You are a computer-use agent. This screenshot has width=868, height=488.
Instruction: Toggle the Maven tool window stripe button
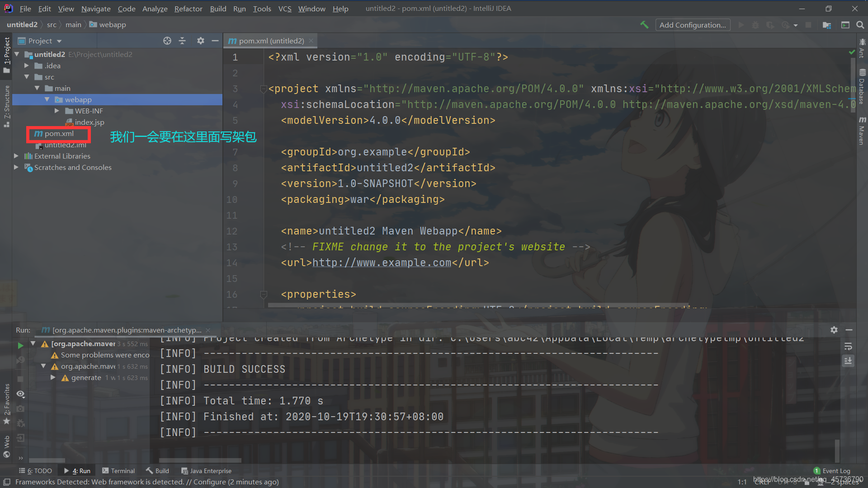[x=862, y=131]
